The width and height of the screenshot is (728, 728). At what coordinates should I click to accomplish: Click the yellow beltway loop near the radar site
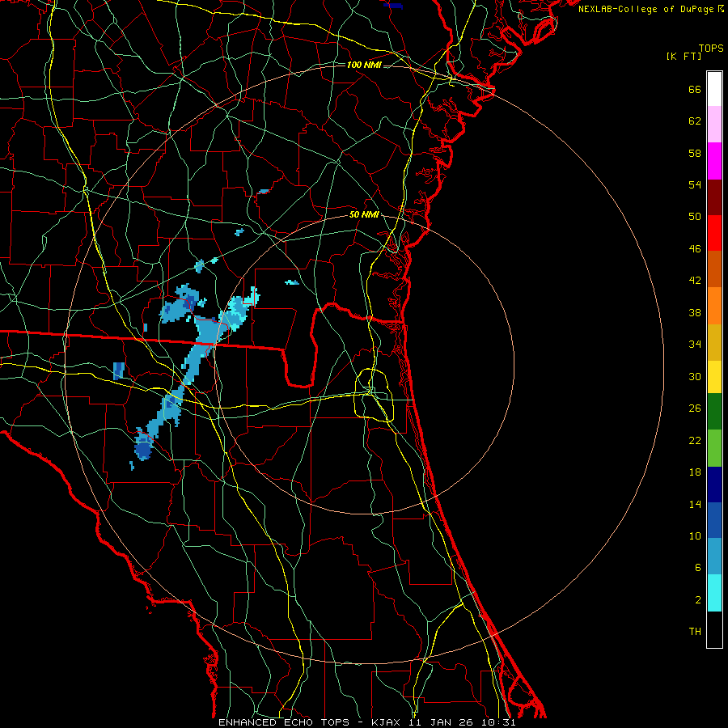375,395
